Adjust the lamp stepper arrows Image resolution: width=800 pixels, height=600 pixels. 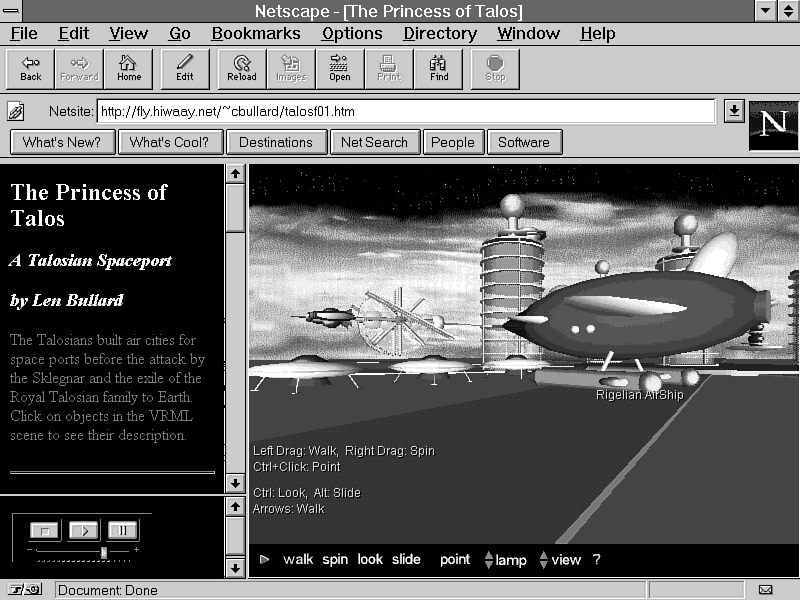(x=489, y=560)
